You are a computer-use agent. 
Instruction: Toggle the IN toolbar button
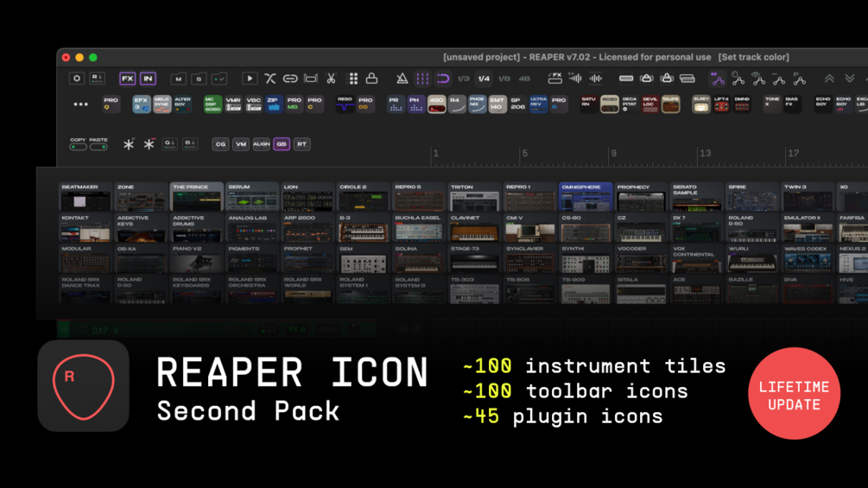tap(148, 79)
